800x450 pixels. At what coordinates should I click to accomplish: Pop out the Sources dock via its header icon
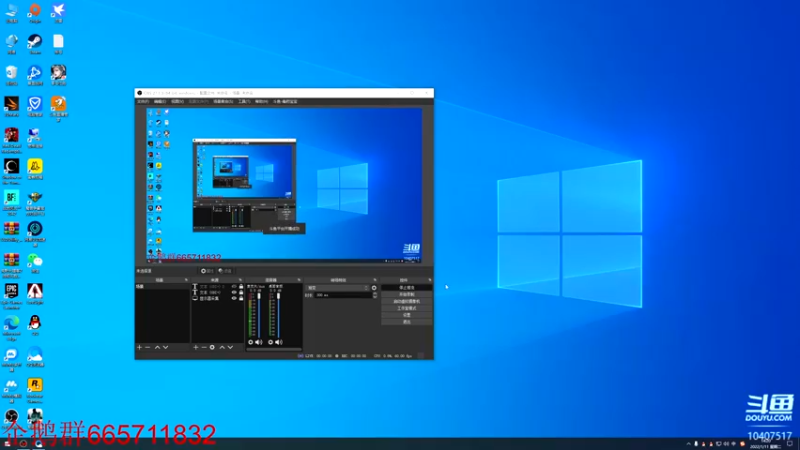pos(240,280)
